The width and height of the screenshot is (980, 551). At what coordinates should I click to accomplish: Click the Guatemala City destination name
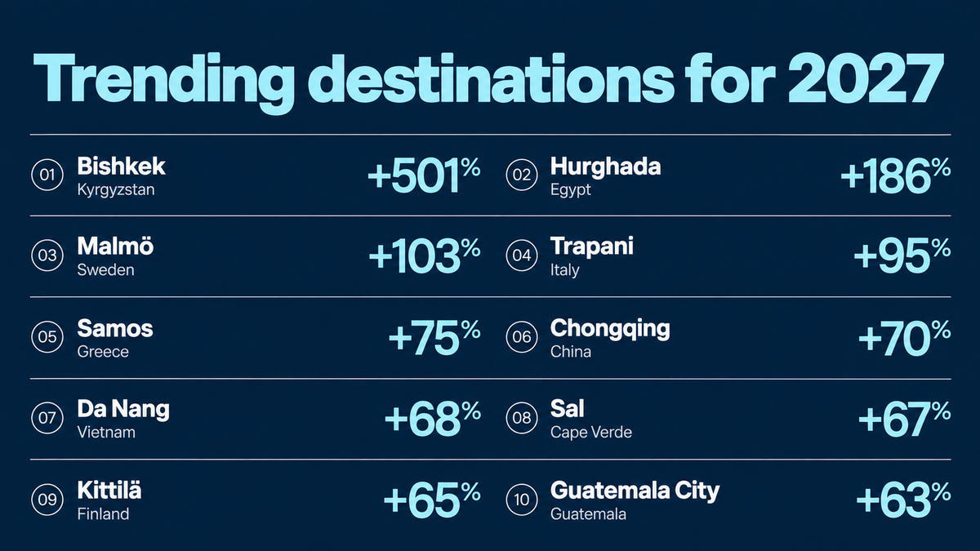click(635, 491)
